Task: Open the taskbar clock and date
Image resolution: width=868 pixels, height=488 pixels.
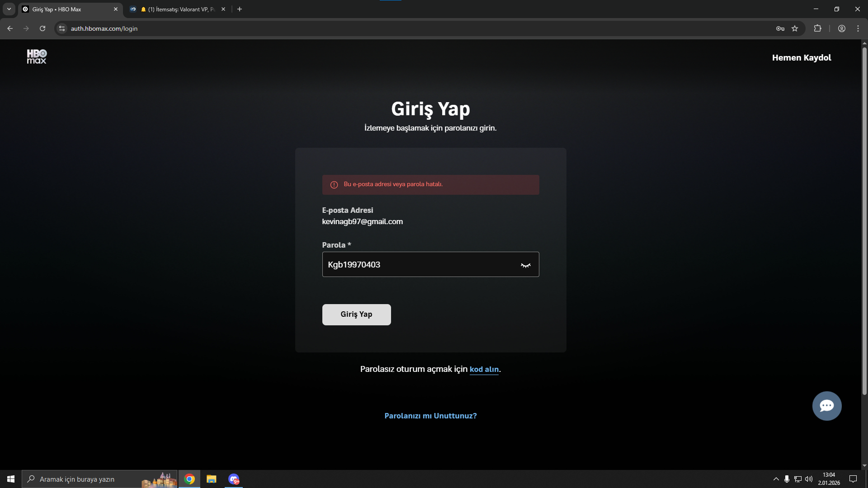Action: (x=829, y=479)
